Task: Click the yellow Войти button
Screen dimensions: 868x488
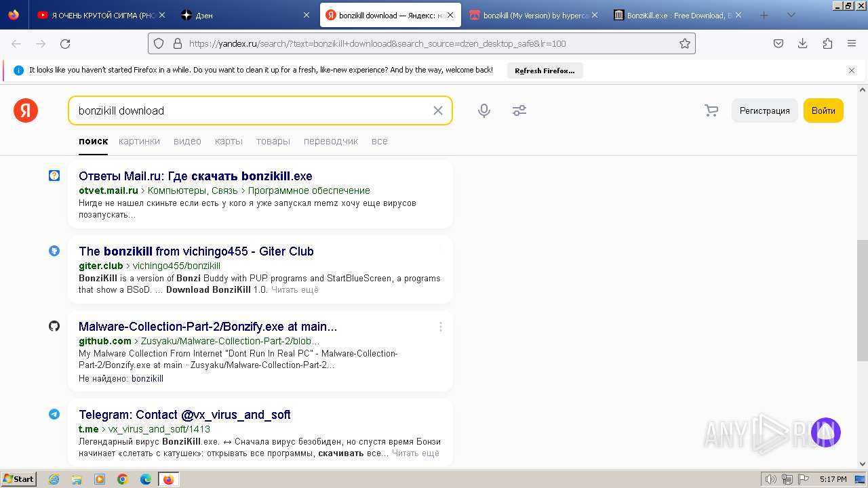Action: pyautogui.click(x=823, y=110)
